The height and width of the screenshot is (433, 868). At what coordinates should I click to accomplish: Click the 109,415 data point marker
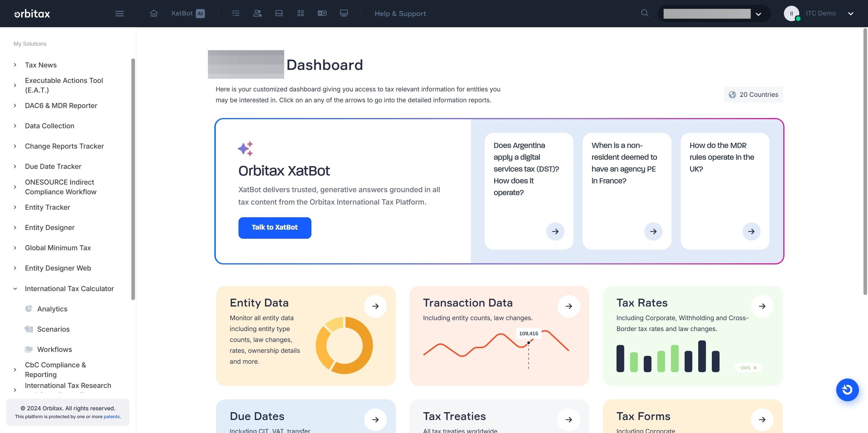(528, 343)
